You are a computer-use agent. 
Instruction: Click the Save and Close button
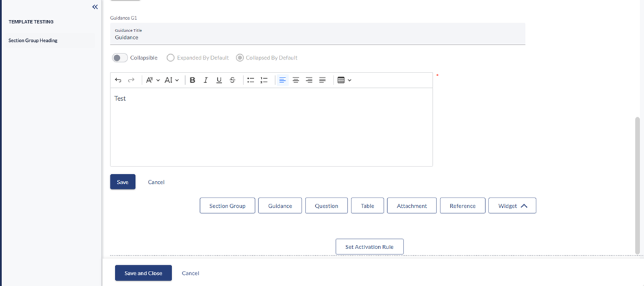coord(143,273)
